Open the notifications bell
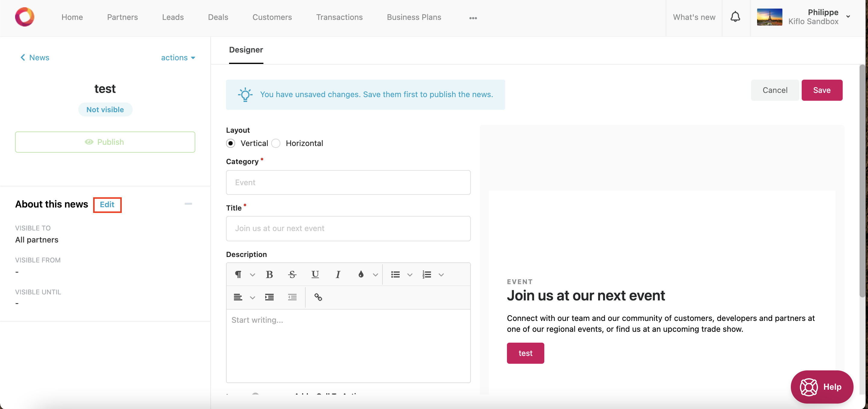Viewport: 868px width, 409px height. point(735,17)
